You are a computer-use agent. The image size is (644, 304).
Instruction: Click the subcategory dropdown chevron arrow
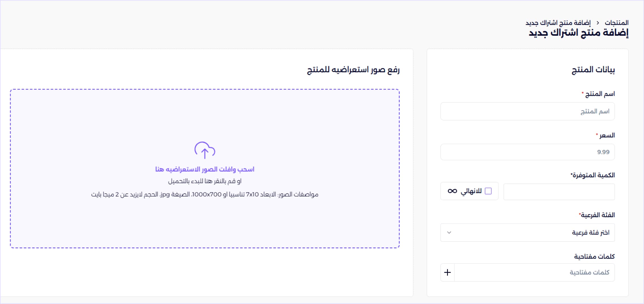click(449, 232)
